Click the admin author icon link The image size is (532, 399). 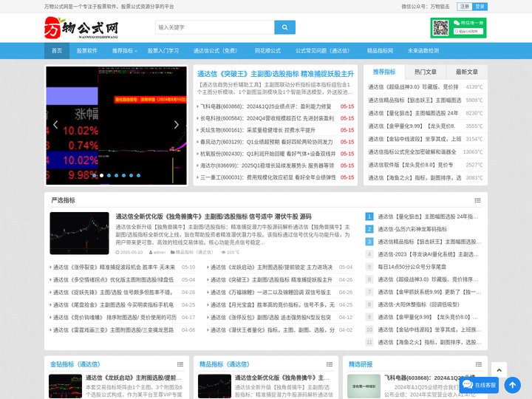click(x=157, y=253)
